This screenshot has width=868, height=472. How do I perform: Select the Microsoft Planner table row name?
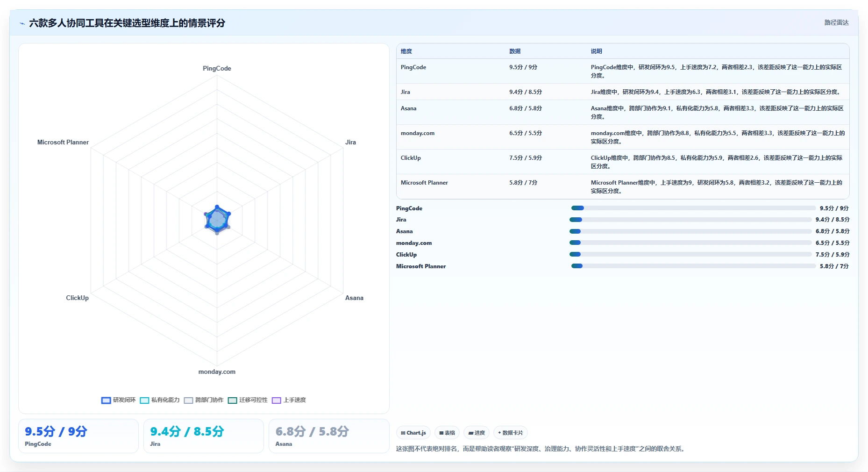[x=424, y=183]
